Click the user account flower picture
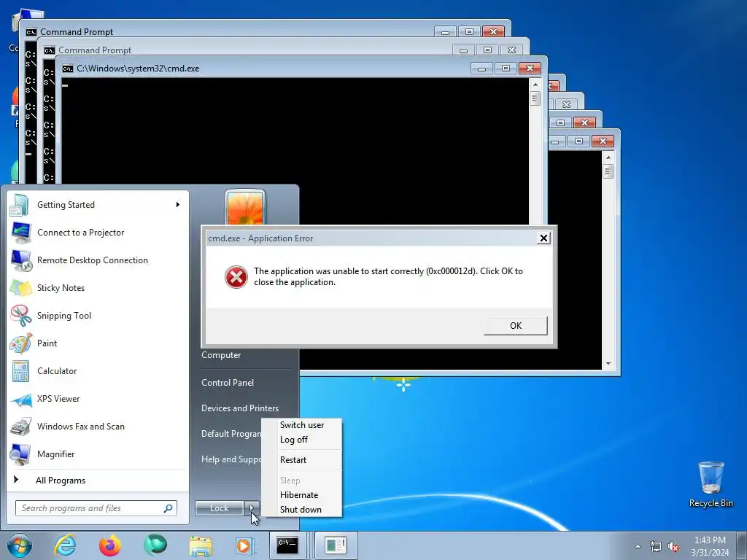Viewport: 747px width, 560px height. [245, 208]
